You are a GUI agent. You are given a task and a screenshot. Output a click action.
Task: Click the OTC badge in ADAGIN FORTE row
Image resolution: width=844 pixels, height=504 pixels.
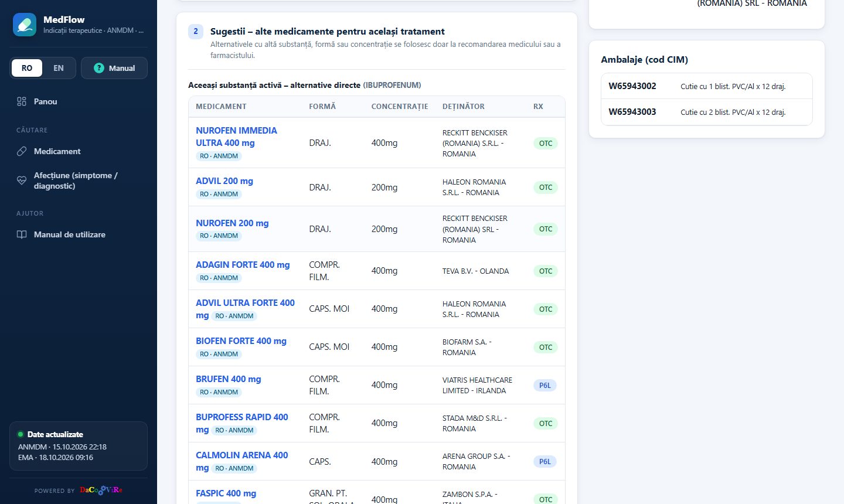tap(546, 271)
